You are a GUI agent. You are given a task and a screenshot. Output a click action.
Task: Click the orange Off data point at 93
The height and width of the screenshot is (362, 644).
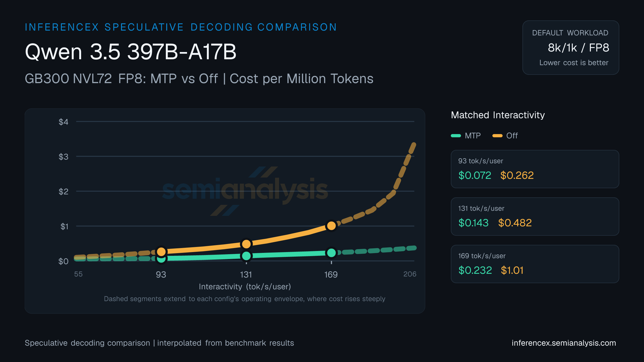(161, 252)
